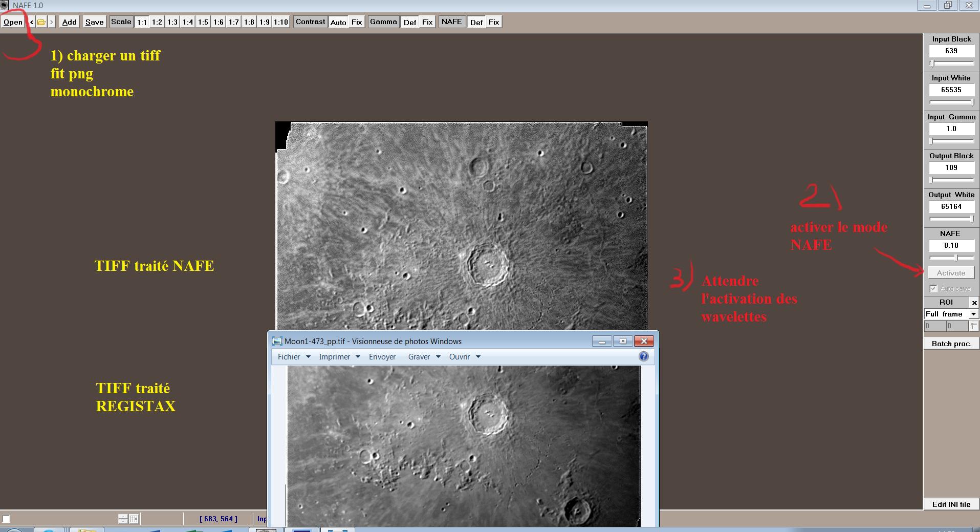Click Edit INI file button
This screenshot has width=980, height=532.
[951, 504]
